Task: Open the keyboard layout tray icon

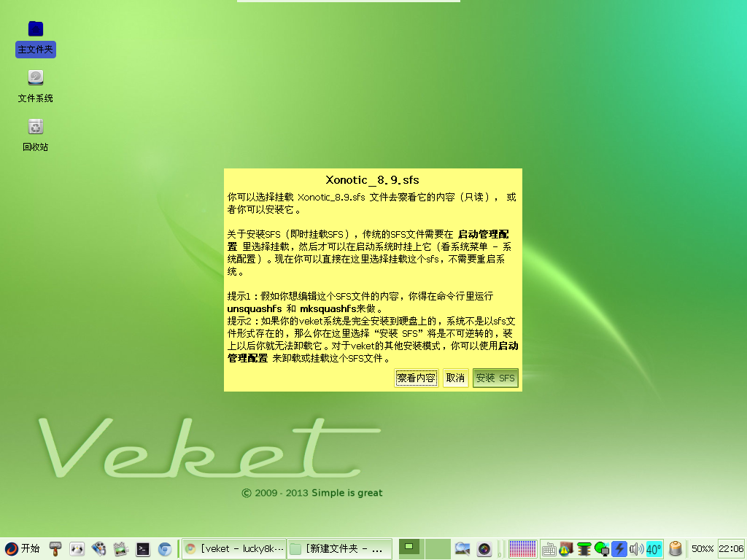Action: coord(549,550)
